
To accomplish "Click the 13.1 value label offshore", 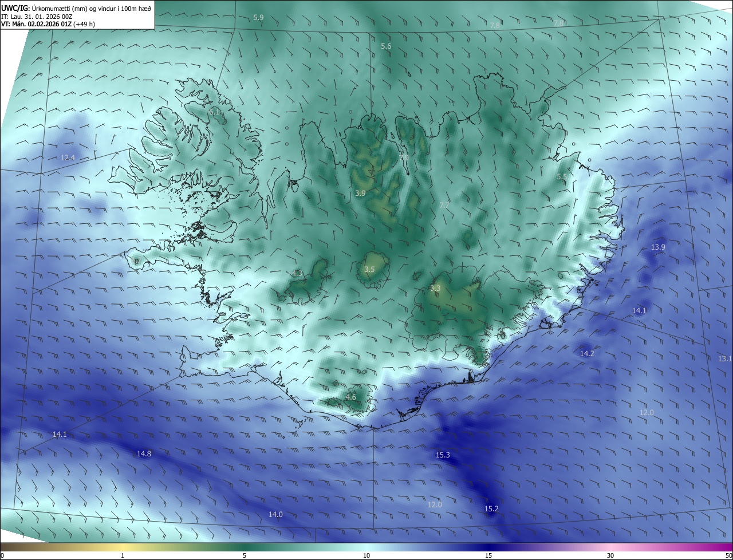I will pyautogui.click(x=725, y=358).
